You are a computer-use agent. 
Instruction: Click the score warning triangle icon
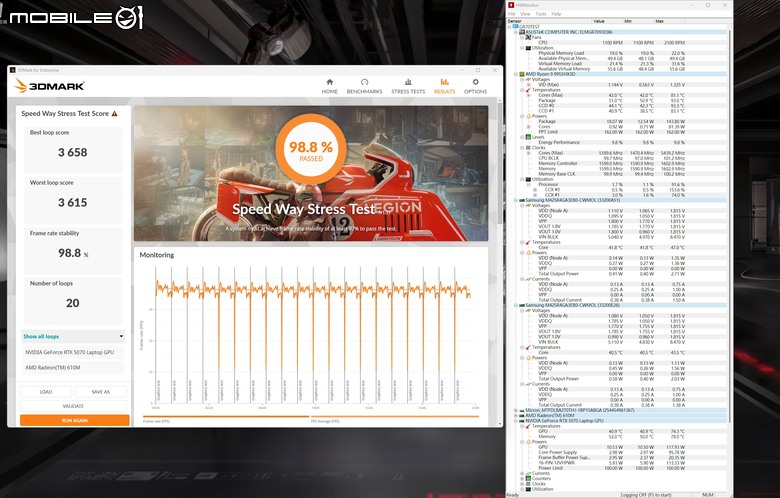coord(115,113)
